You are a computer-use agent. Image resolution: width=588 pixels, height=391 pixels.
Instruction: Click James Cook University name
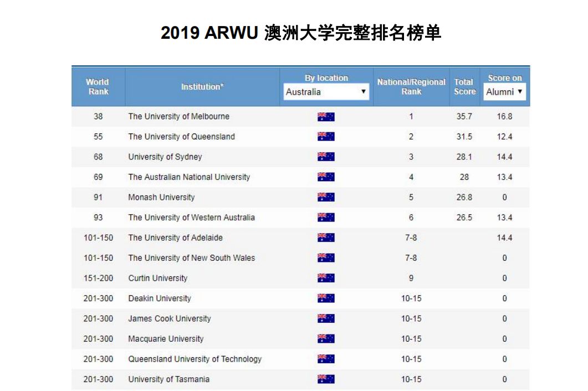pos(170,319)
